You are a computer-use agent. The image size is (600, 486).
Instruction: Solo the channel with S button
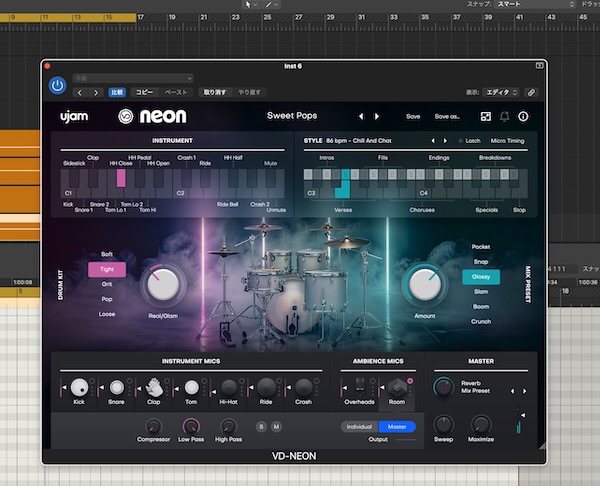click(261, 426)
